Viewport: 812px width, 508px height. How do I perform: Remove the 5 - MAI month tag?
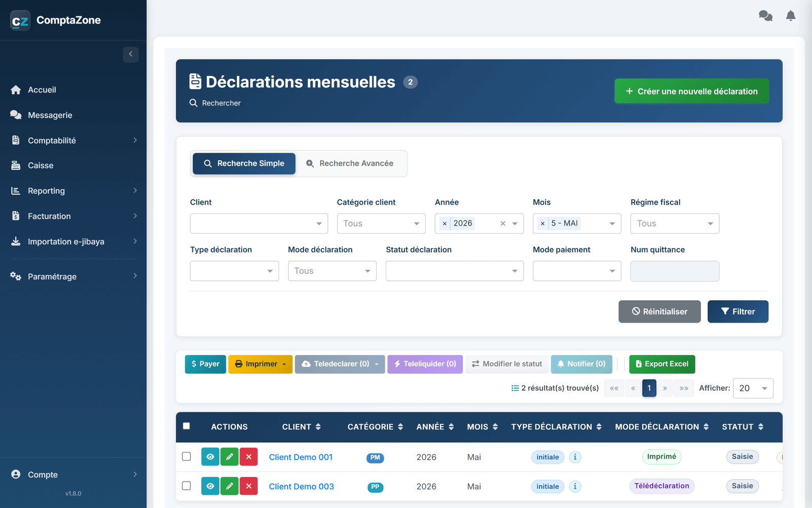coord(543,224)
